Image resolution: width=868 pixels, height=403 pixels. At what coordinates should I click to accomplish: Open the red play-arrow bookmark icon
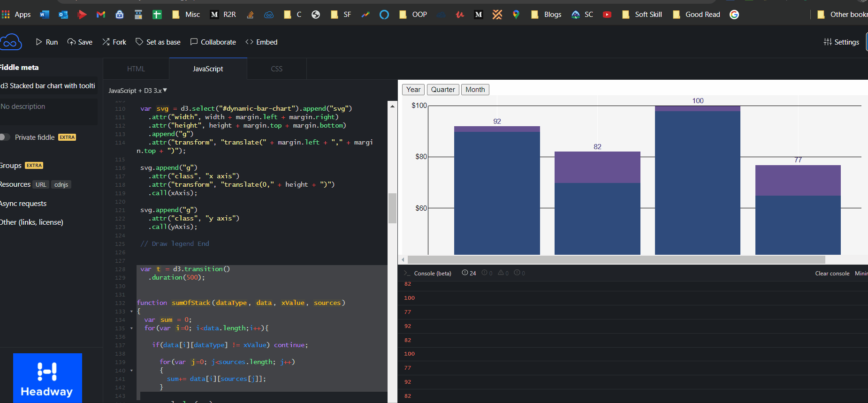point(82,15)
